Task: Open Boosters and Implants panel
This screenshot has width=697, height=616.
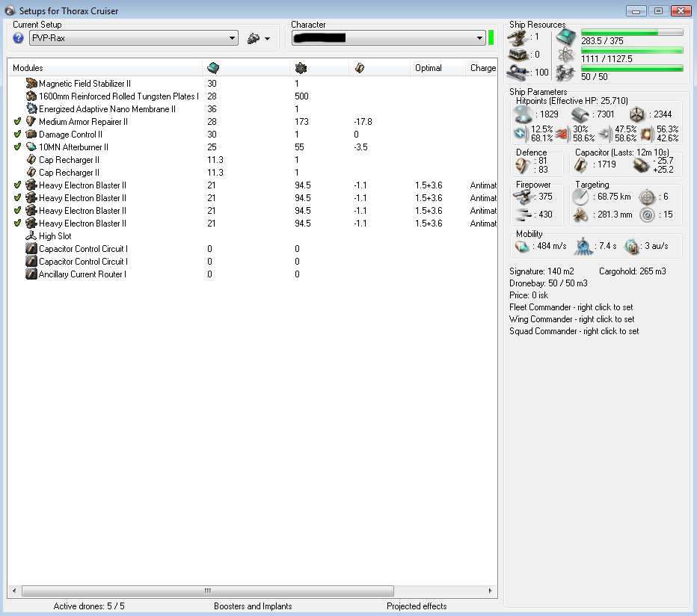Action: (253, 606)
